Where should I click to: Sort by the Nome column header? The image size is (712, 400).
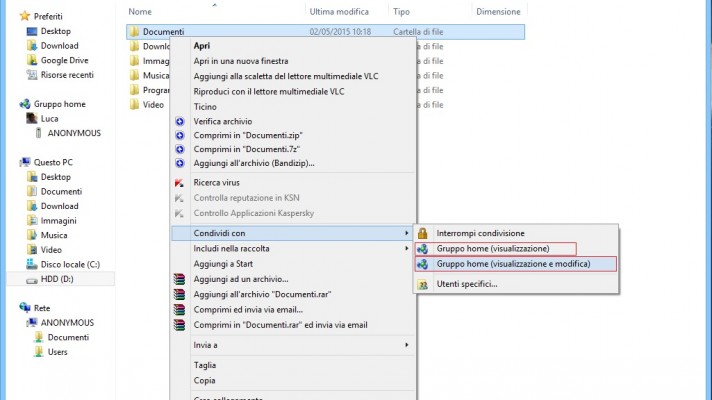[140, 12]
